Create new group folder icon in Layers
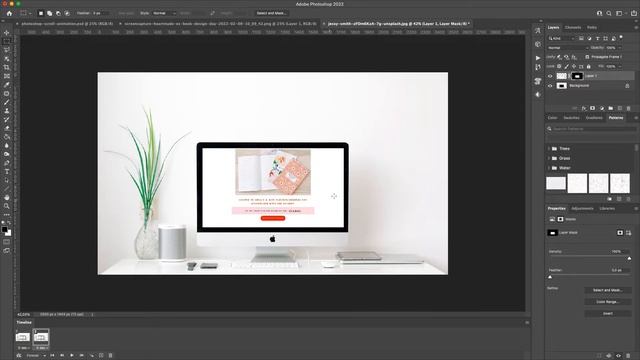Viewport: 640px width, 360px height. click(x=611, y=108)
